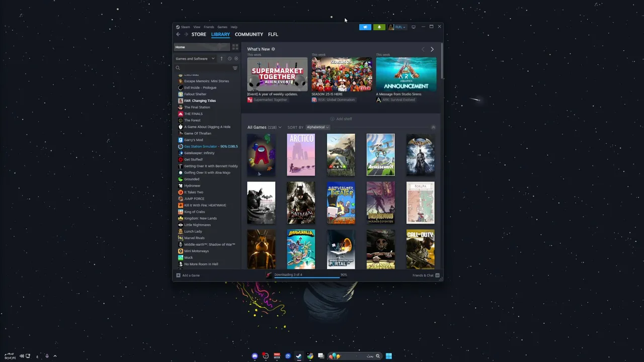
Task: Go back with the left arrow
Action: click(x=178, y=34)
